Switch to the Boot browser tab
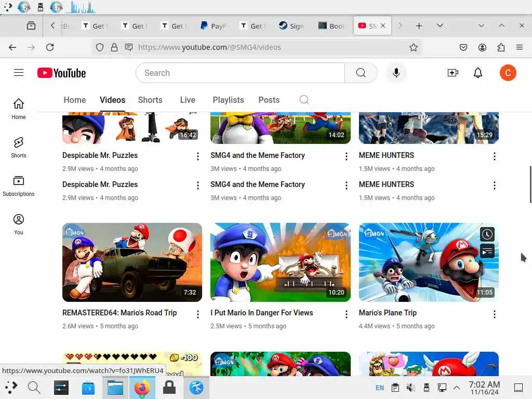 (332, 26)
